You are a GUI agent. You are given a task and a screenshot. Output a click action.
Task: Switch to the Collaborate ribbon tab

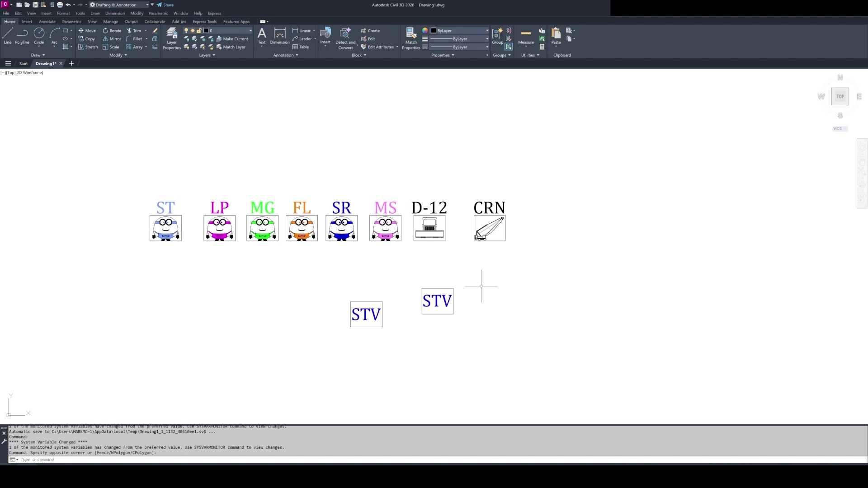coord(155,22)
